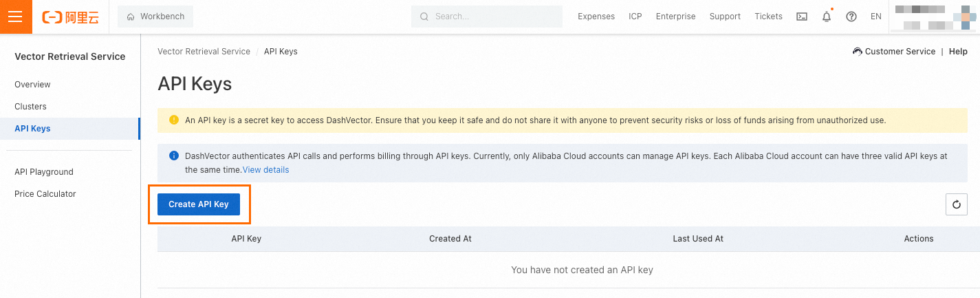Click the Create API Key button

[198, 204]
